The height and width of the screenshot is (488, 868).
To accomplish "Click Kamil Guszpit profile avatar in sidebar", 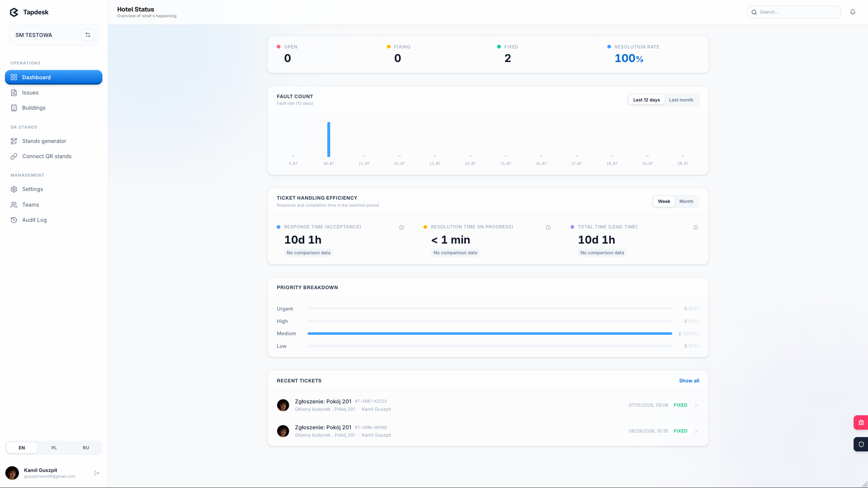I will point(12,473).
